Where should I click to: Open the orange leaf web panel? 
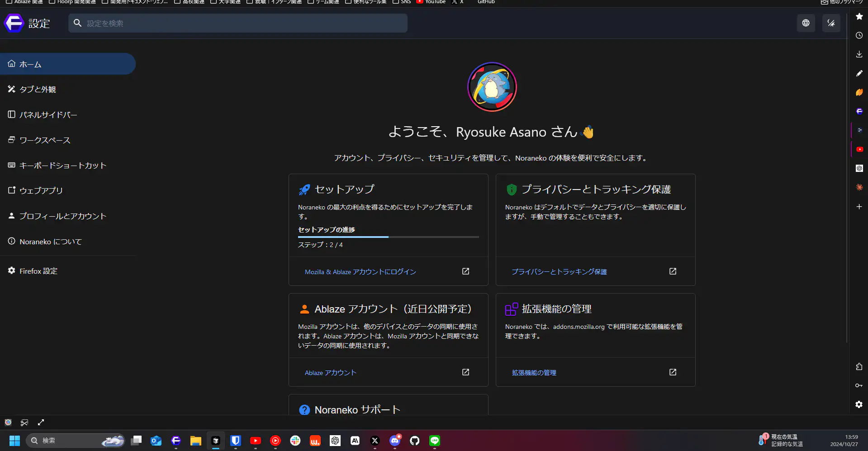(859, 92)
